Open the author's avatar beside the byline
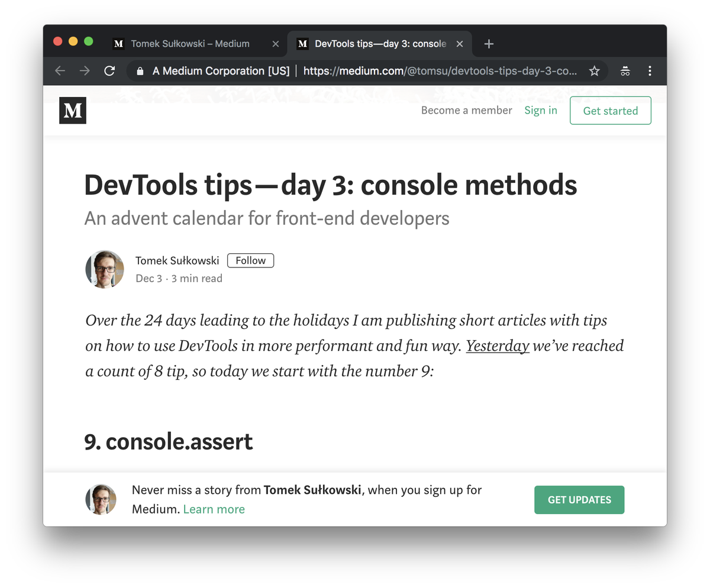Screen dimensions: 710x588 [x=105, y=269]
